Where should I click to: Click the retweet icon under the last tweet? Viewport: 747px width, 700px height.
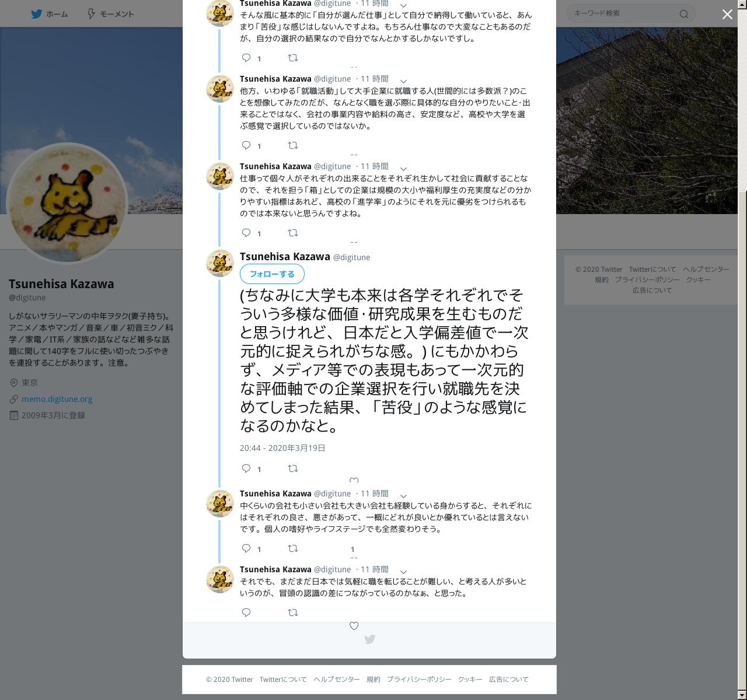(x=293, y=612)
